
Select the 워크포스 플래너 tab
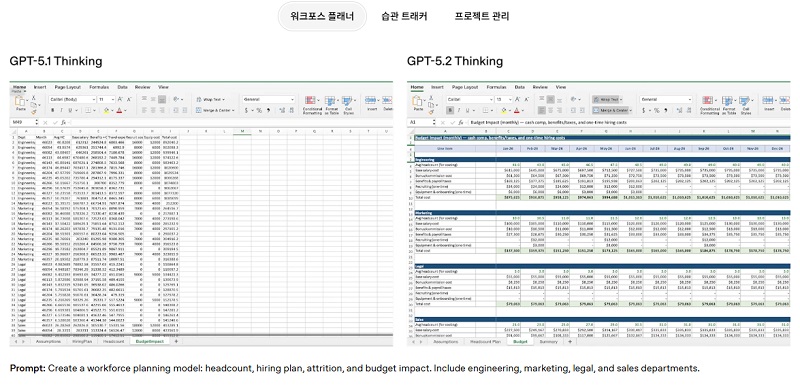322,16
